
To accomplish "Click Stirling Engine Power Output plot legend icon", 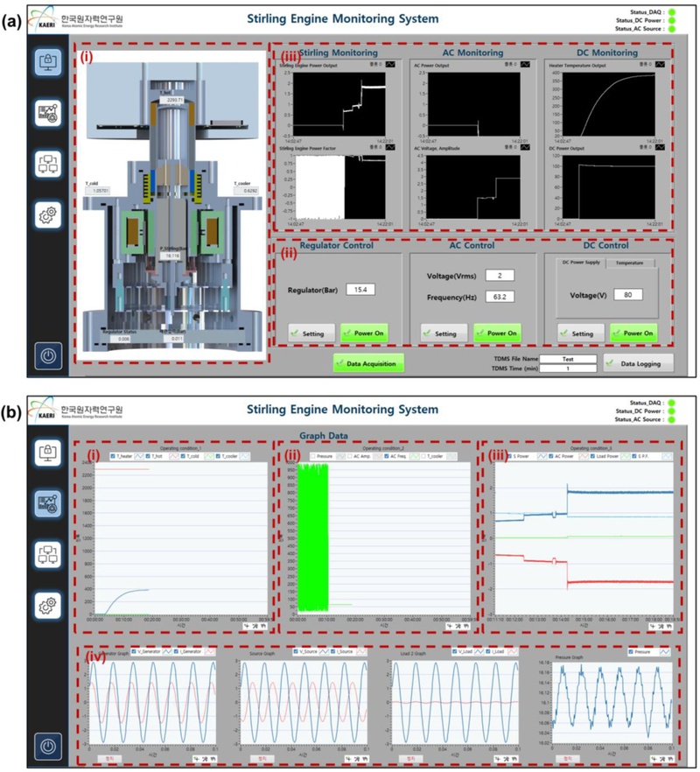I will 390,64.
